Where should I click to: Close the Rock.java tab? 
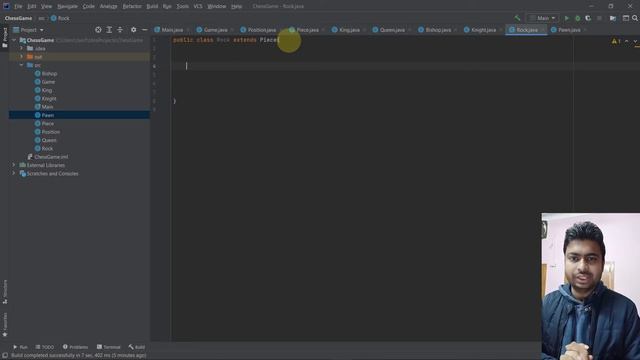pyautogui.click(x=543, y=30)
